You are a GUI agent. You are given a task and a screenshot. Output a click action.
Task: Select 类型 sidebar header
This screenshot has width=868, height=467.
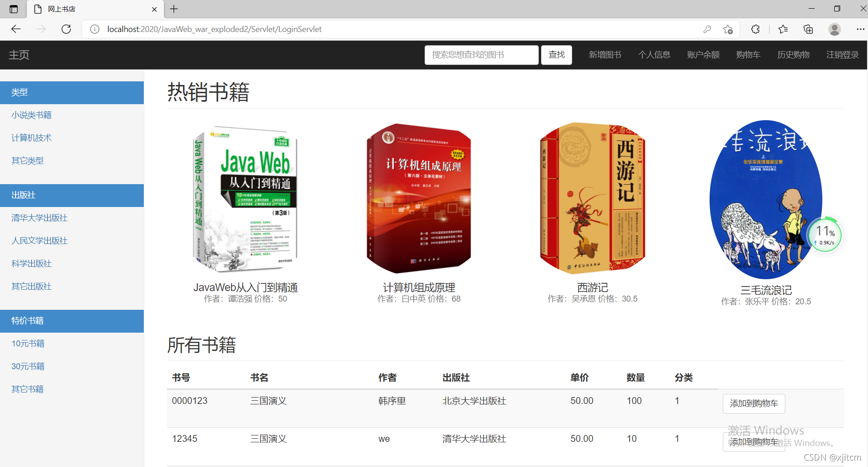pyautogui.click(x=72, y=93)
